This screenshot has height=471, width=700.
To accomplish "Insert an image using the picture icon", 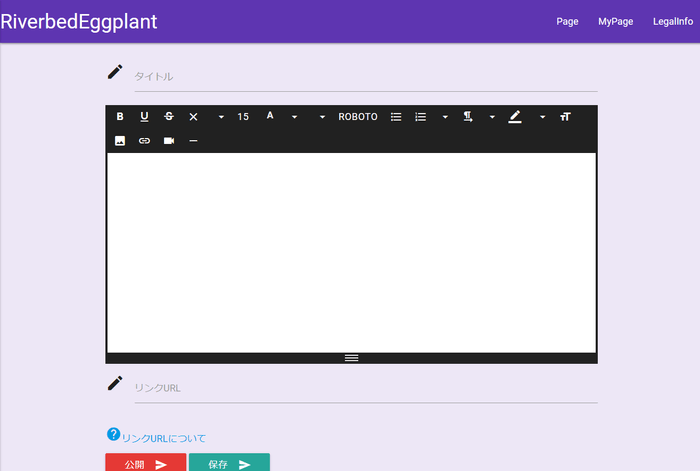I will pyautogui.click(x=120, y=141).
